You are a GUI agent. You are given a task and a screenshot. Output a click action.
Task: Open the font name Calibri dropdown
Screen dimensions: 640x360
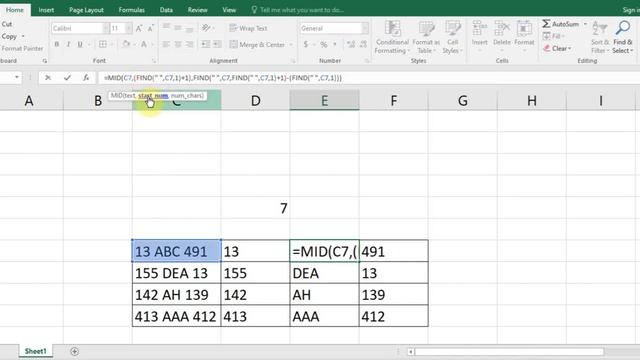106,28
